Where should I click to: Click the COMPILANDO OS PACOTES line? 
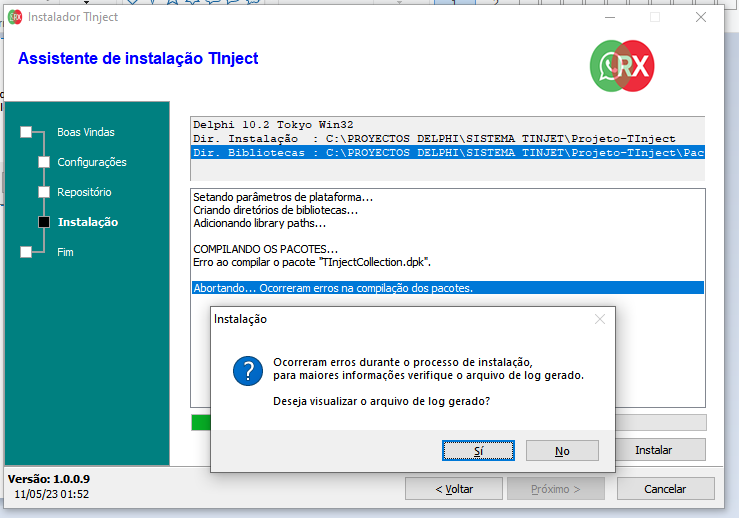(x=265, y=249)
